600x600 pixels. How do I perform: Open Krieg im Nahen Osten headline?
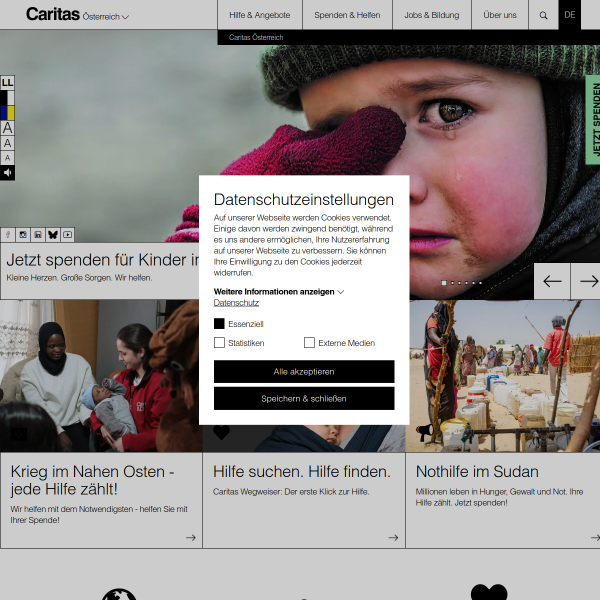coord(92,480)
